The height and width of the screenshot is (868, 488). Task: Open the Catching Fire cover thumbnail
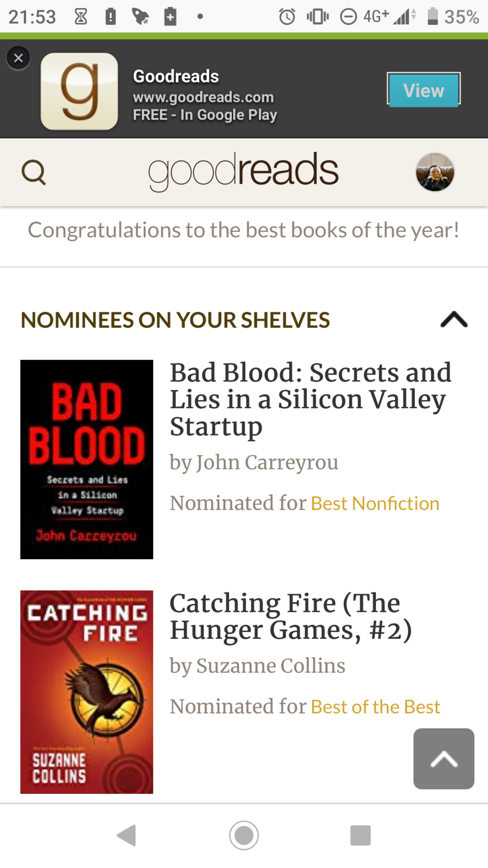coord(87,692)
